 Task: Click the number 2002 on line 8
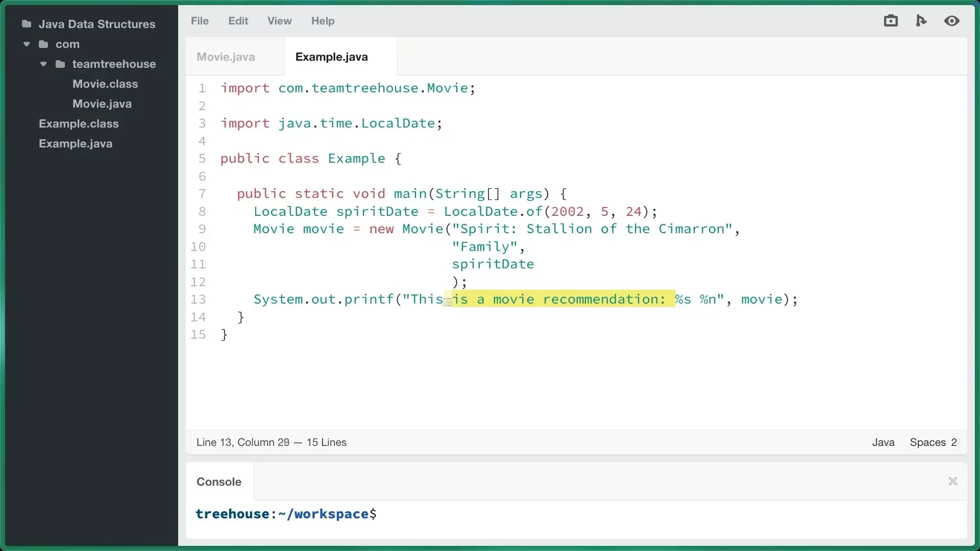[567, 212]
